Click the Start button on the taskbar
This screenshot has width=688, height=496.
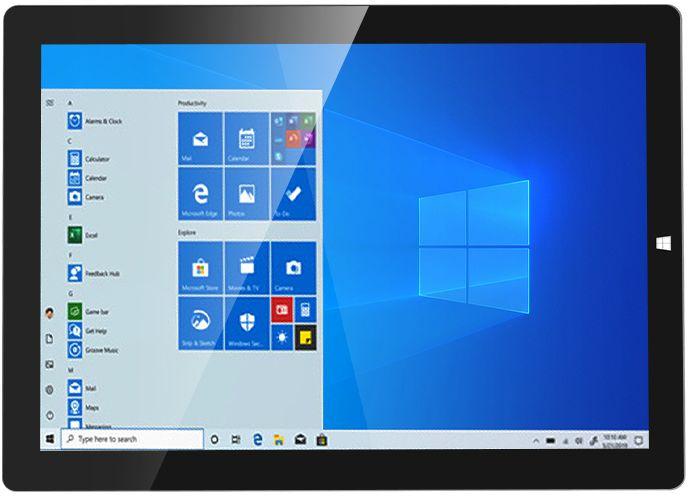tap(50, 439)
